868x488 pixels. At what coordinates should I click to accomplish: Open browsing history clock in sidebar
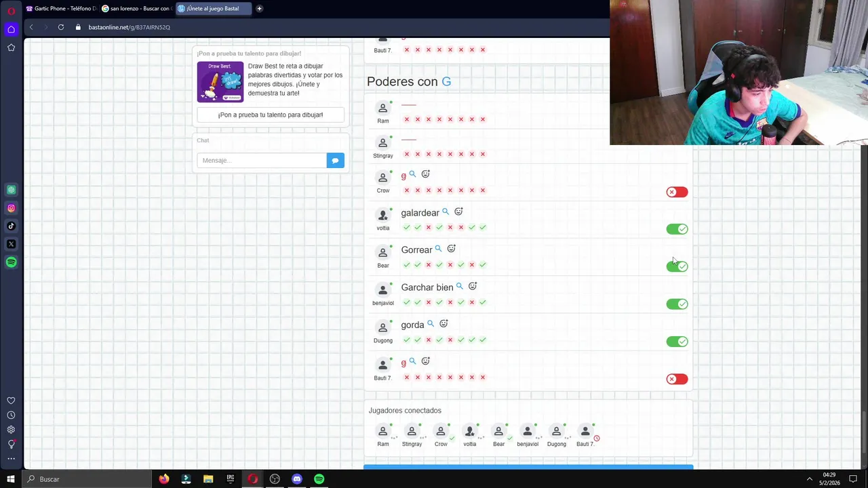coord(11,415)
